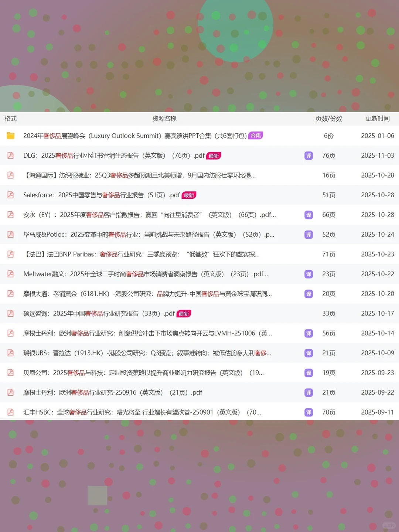
Task: Click the PDF icon beside 瑞银UBS 普拉达 report
Action: [11, 353]
